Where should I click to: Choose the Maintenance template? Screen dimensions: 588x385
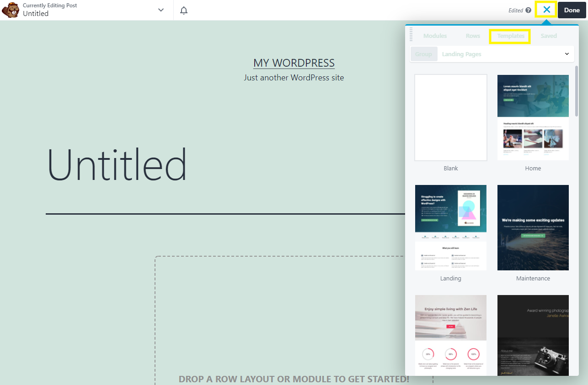pos(533,227)
